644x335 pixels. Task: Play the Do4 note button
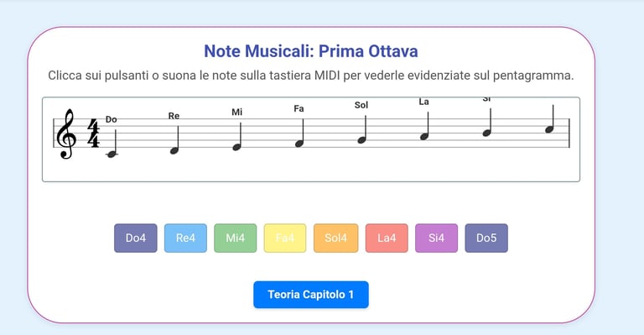[136, 238]
